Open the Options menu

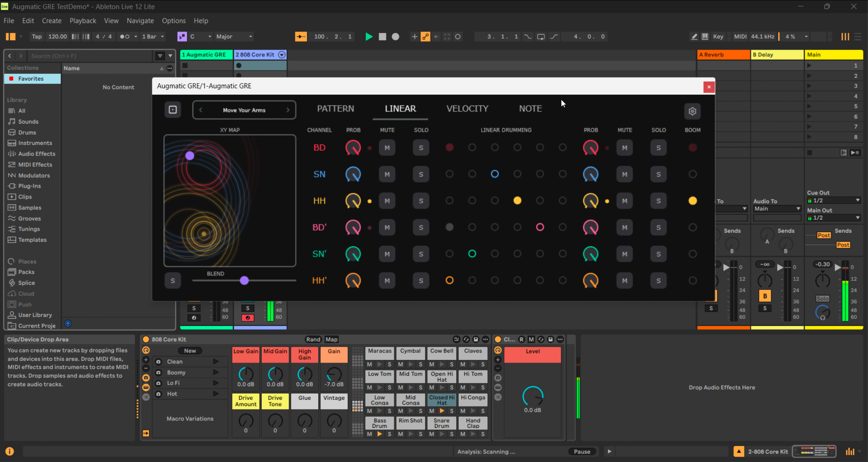pyautogui.click(x=174, y=20)
